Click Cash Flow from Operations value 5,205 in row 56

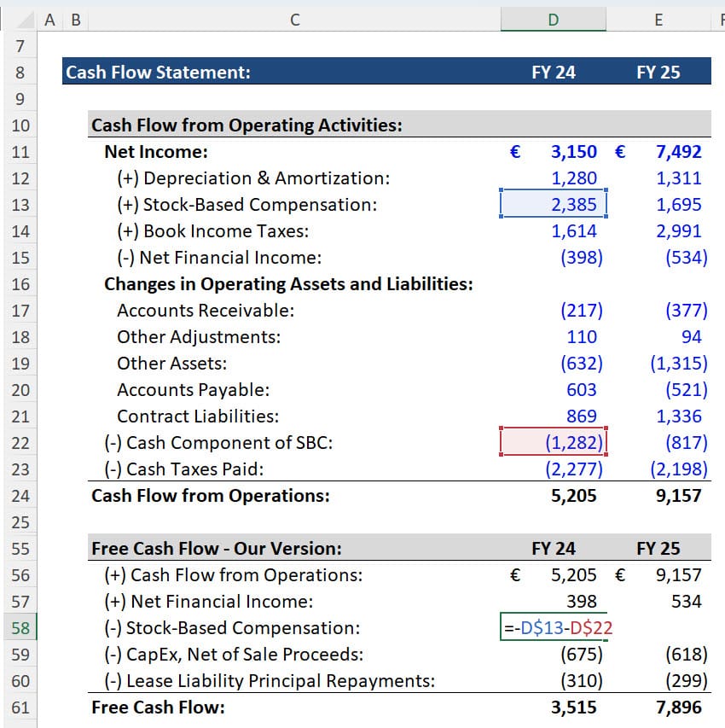click(x=574, y=575)
